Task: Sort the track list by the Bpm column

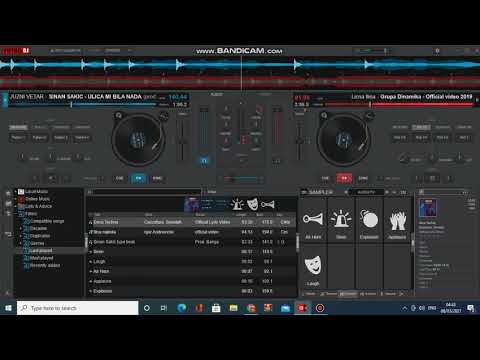Action: 260,215
